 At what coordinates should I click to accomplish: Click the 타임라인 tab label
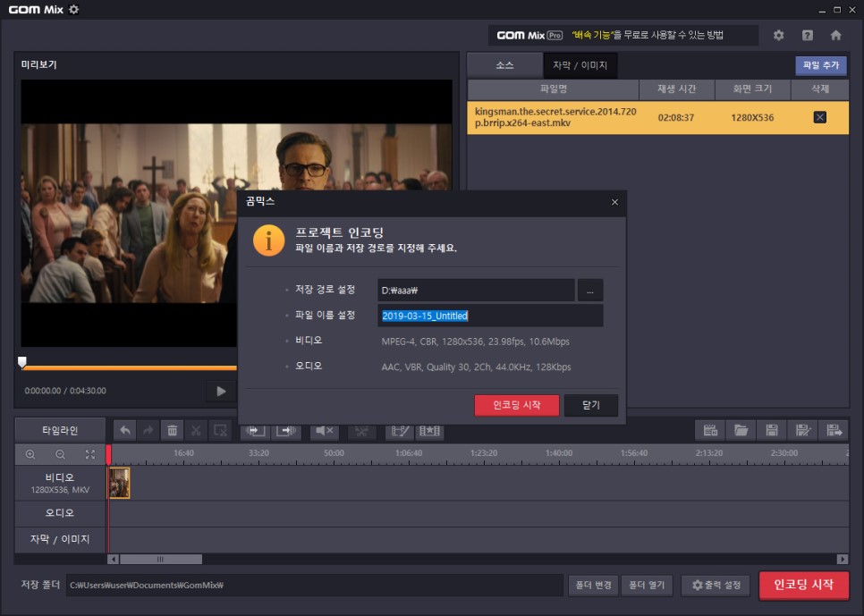[x=60, y=430]
